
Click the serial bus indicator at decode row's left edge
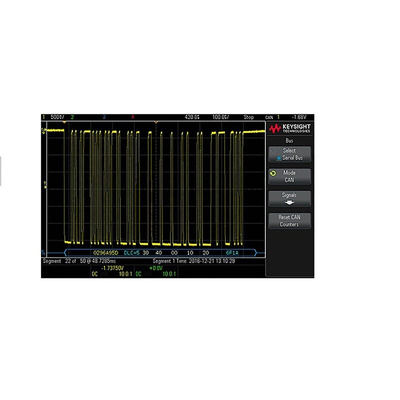43,253
